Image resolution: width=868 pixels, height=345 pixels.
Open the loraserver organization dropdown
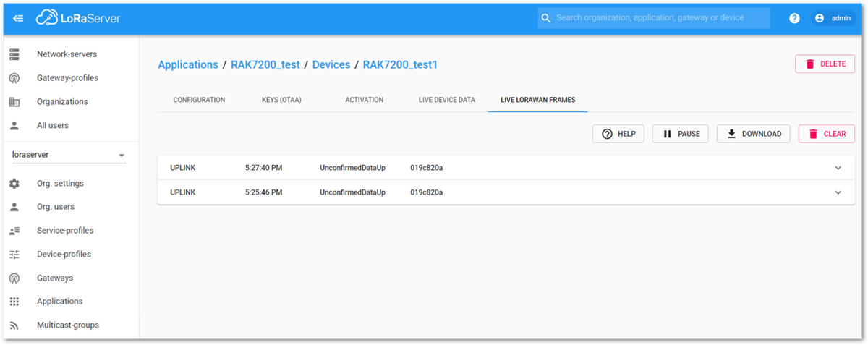click(x=69, y=155)
